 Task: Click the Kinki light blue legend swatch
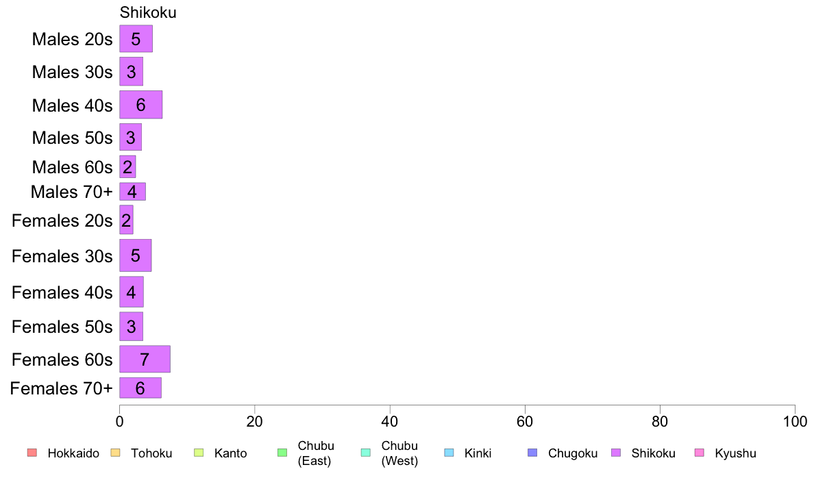[449, 453]
